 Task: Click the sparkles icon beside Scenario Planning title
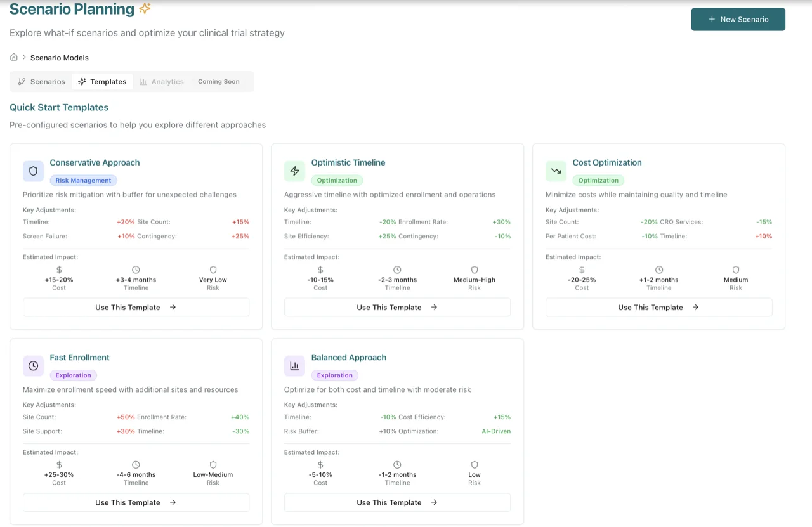(144, 9)
